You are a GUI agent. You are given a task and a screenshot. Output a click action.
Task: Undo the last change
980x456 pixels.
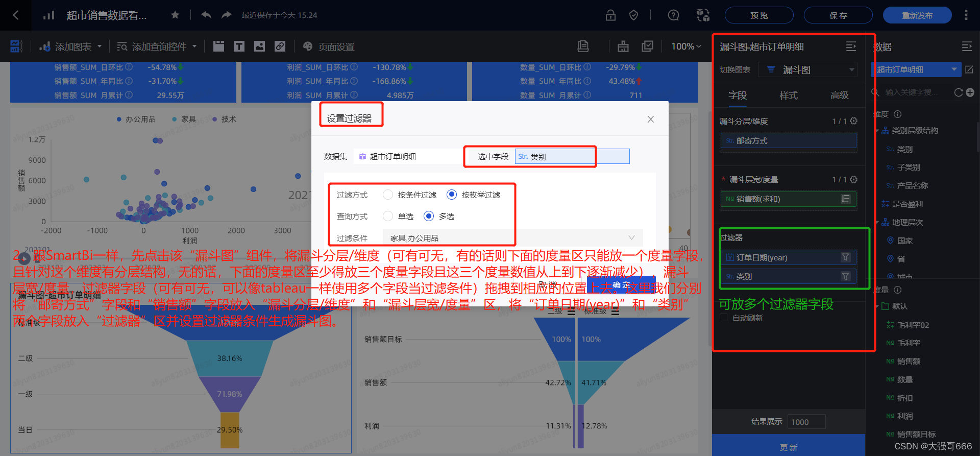pyautogui.click(x=206, y=15)
